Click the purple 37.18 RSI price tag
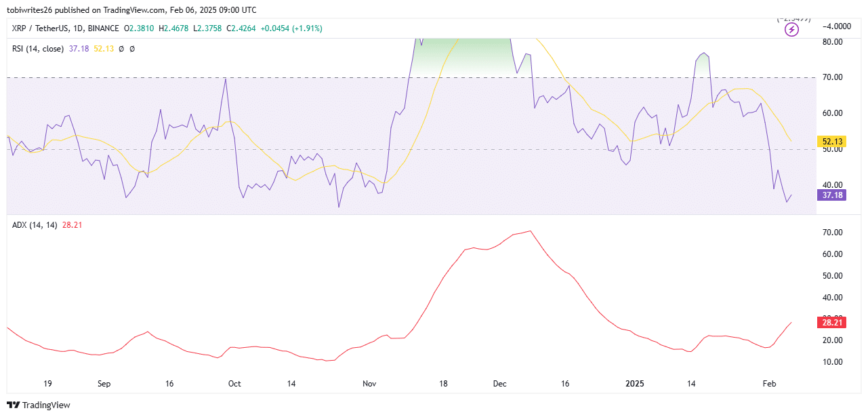Screen dimensions: 868x417 click(831, 195)
